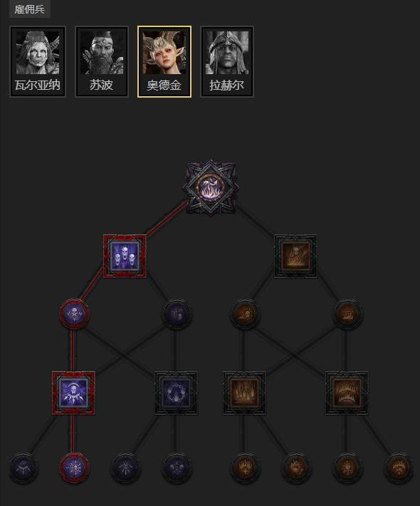
Task: Select the 苏波 mercenary portrait
Action: 102,61
